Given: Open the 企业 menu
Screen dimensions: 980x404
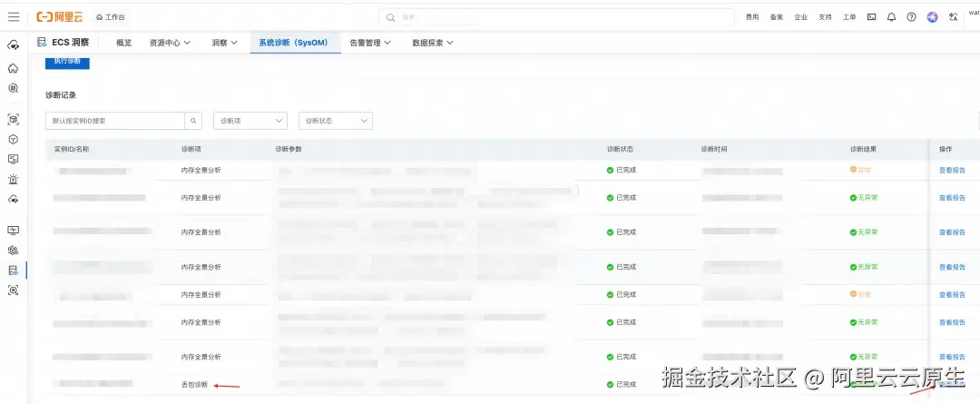Looking at the screenshot, I should [800, 17].
